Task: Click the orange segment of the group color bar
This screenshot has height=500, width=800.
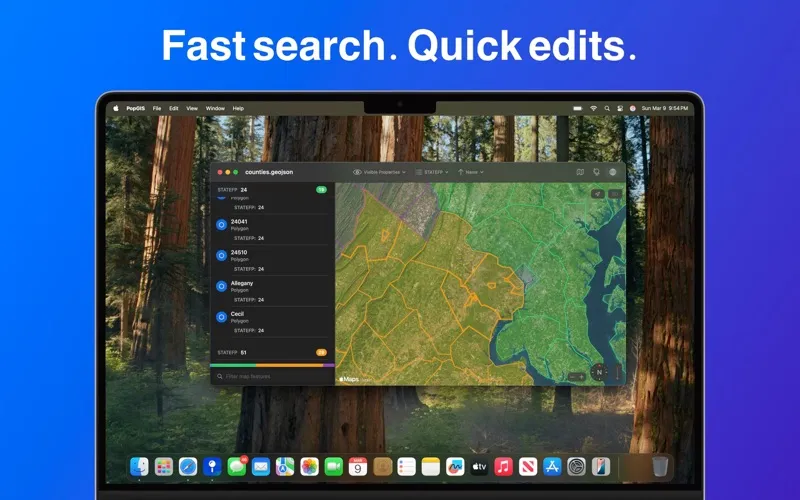Action: tap(289, 365)
